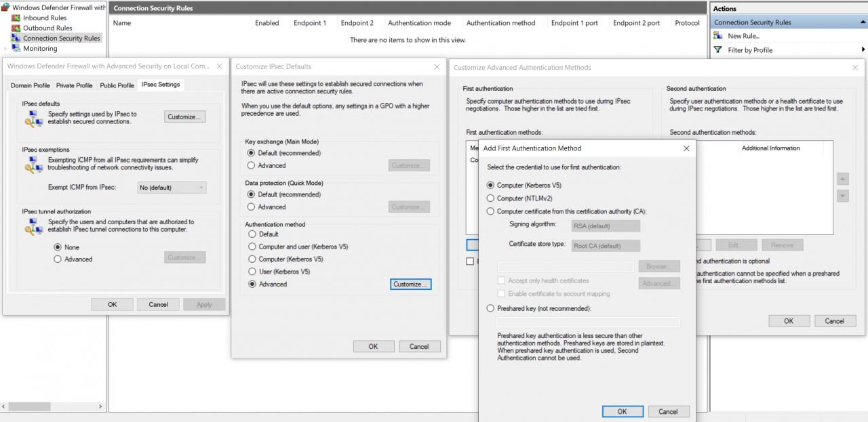The image size is (868, 422).
Task: Select Preshared key (not recommended) option
Action: tap(491, 308)
